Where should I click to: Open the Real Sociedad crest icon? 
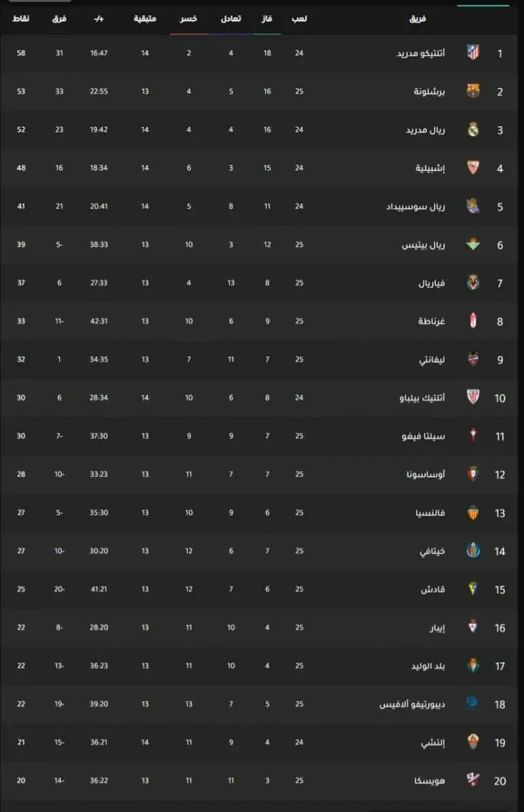tap(473, 206)
